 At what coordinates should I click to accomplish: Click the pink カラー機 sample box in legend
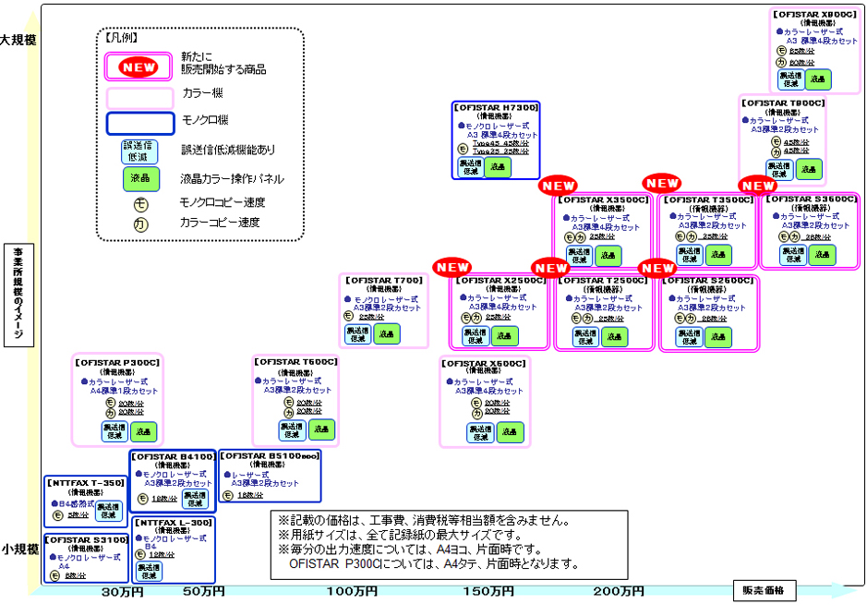pos(140,98)
